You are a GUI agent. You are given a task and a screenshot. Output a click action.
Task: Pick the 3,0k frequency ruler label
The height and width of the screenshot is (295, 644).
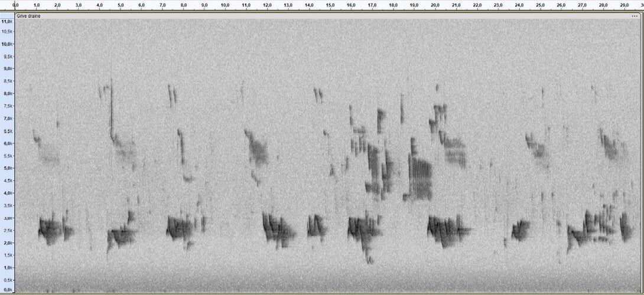7,218
